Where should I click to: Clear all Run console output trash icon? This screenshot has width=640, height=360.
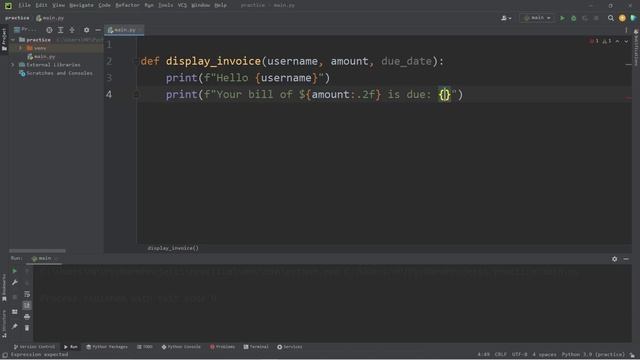(27, 328)
